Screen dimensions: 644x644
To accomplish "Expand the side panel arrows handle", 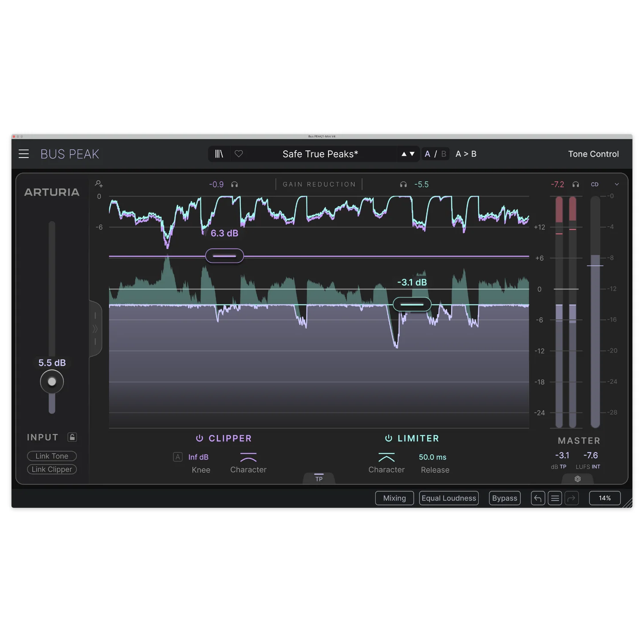I will coord(95,329).
